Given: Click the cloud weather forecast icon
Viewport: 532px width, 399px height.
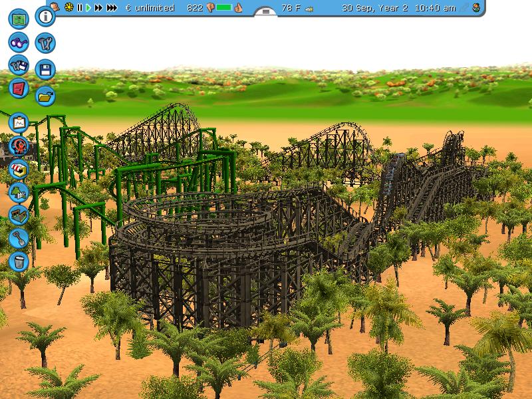Looking at the screenshot, I should click(309, 9).
